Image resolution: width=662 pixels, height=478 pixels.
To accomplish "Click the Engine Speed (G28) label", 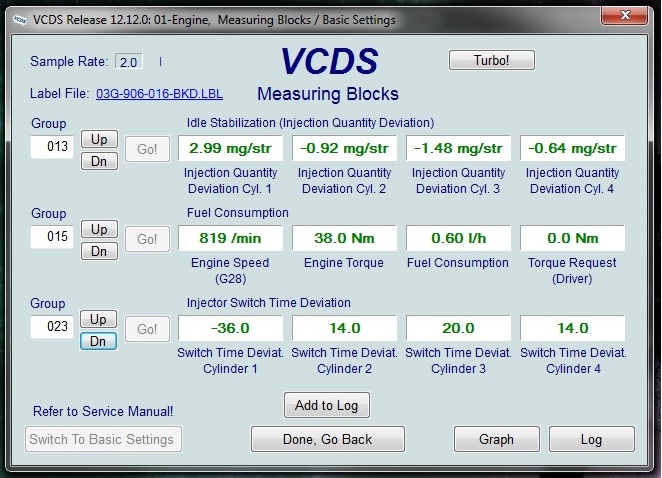I will [x=230, y=271].
